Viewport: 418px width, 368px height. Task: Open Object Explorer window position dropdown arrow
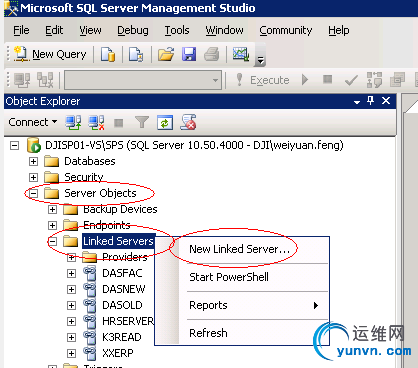tap(357, 102)
